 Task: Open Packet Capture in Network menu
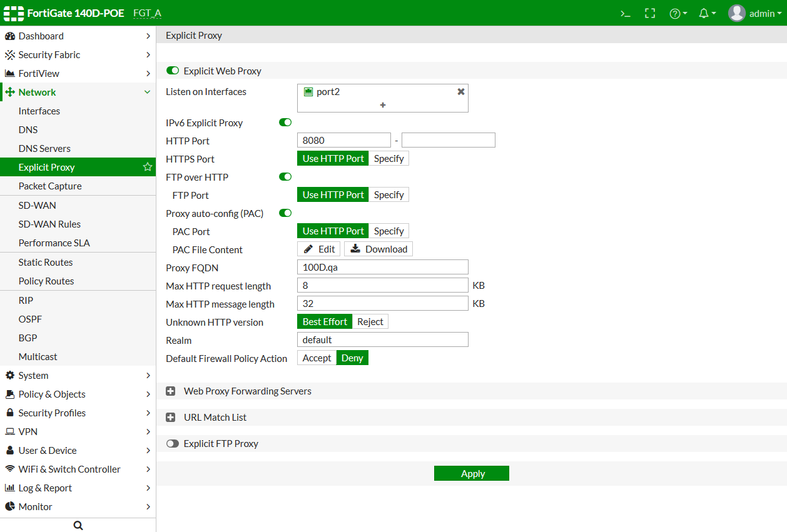50,186
